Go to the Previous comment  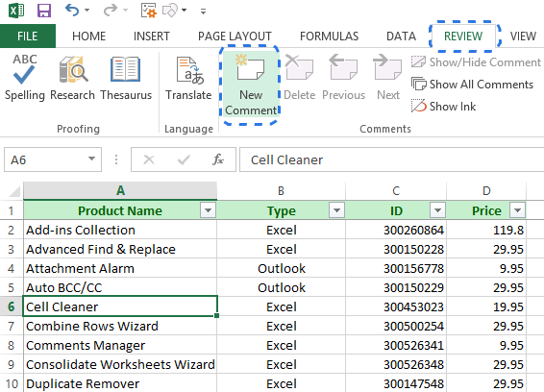coord(343,78)
